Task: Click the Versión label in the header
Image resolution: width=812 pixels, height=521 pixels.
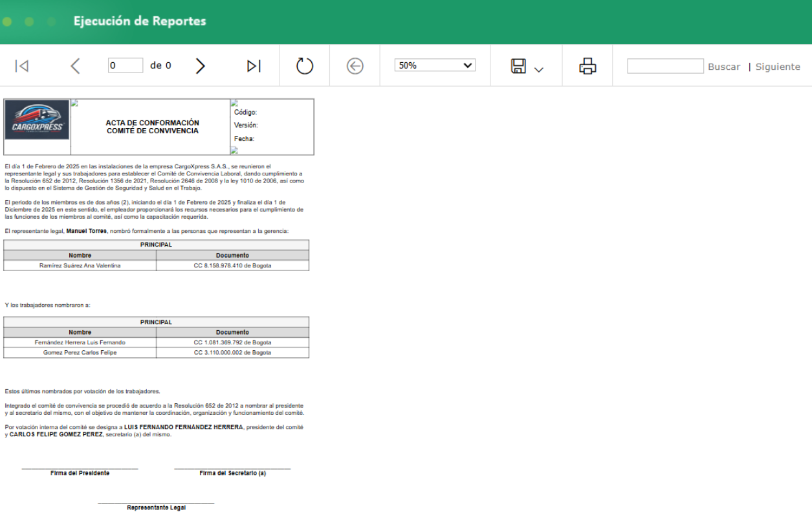Action: pos(246,126)
